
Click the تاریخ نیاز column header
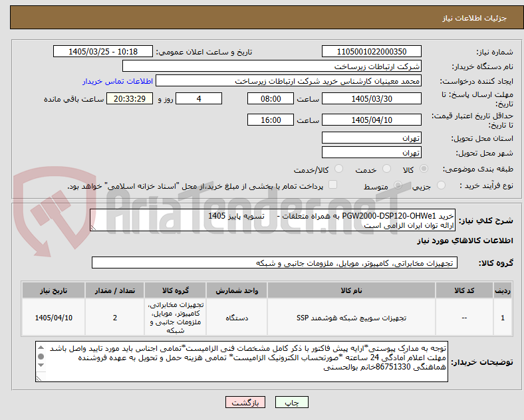[53, 290]
